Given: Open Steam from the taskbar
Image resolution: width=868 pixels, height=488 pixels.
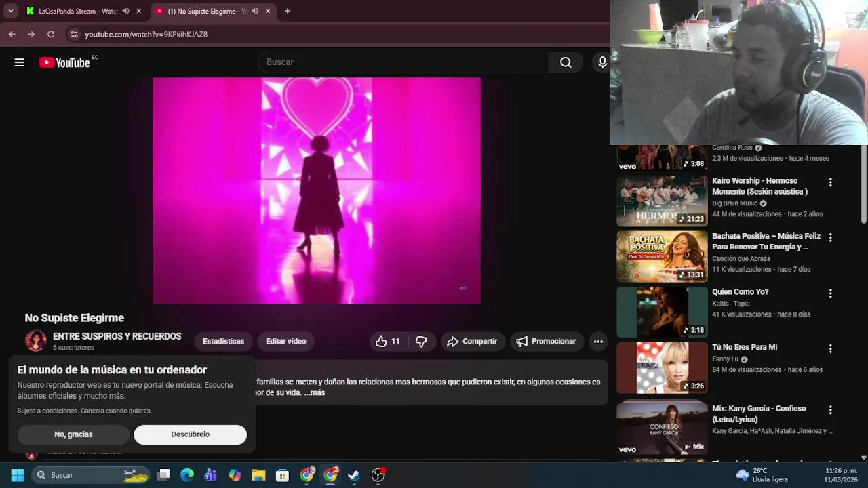Looking at the screenshot, I should pos(354,475).
